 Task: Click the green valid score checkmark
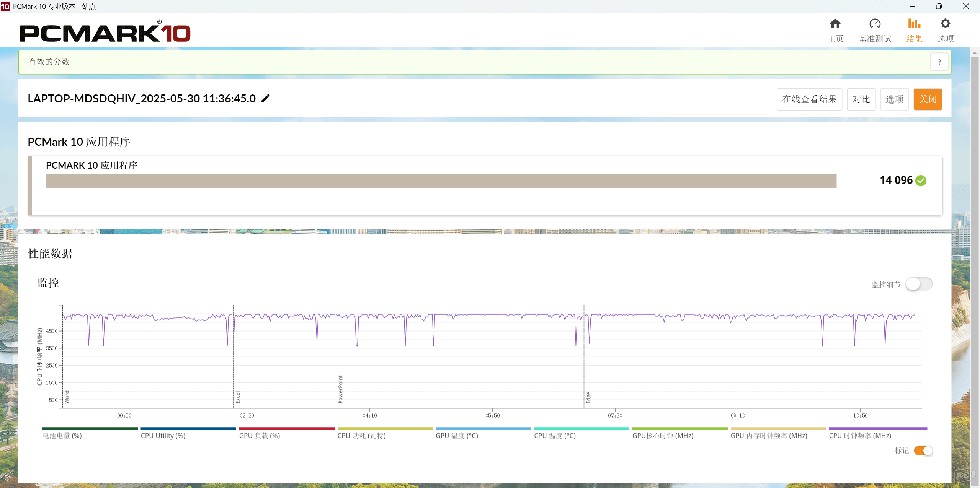pos(921,181)
